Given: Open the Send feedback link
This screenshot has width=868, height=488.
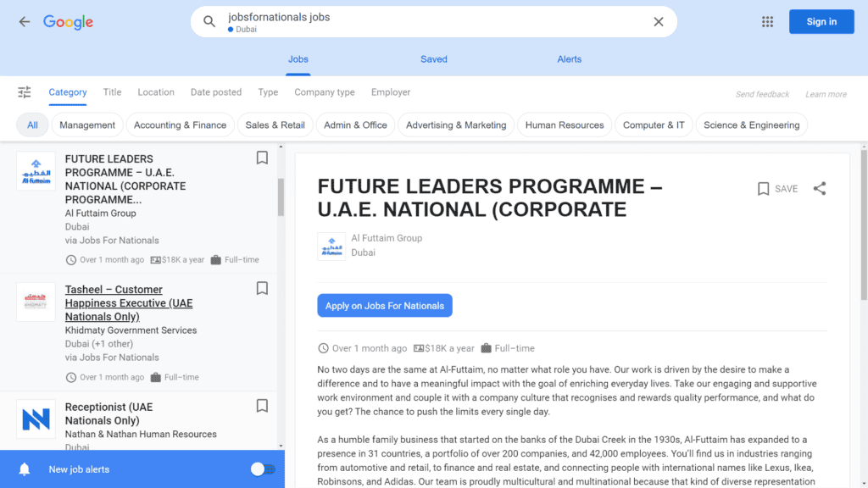Looking at the screenshot, I should [762, 94].
